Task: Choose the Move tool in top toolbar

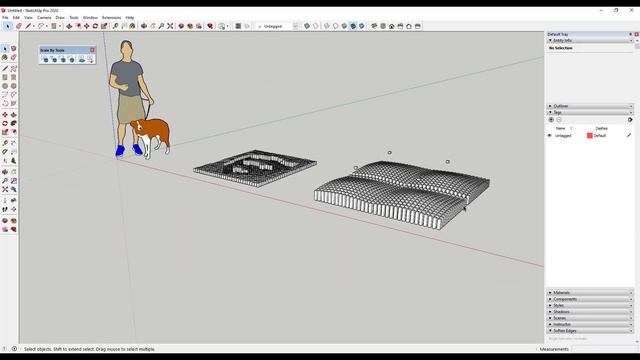Action: (87, 26)
